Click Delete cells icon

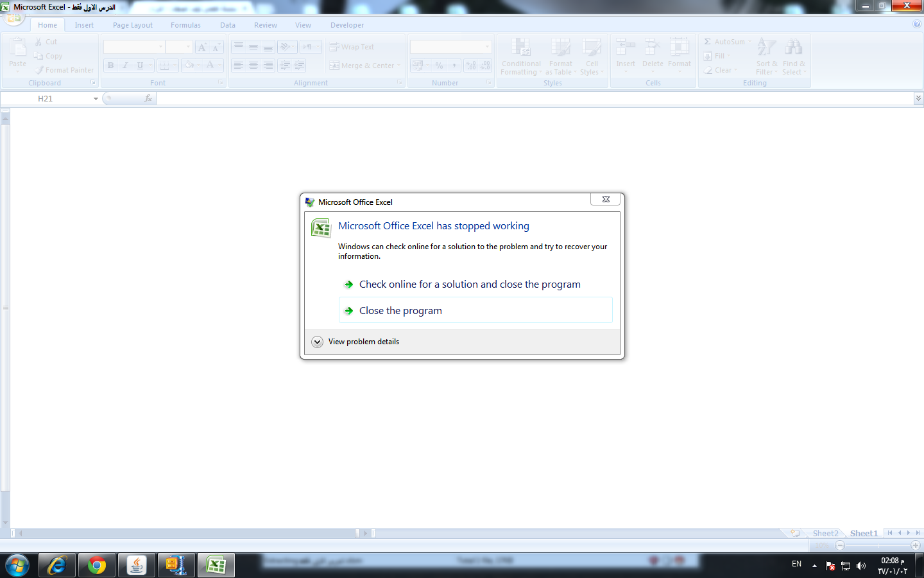coord(653,48)
